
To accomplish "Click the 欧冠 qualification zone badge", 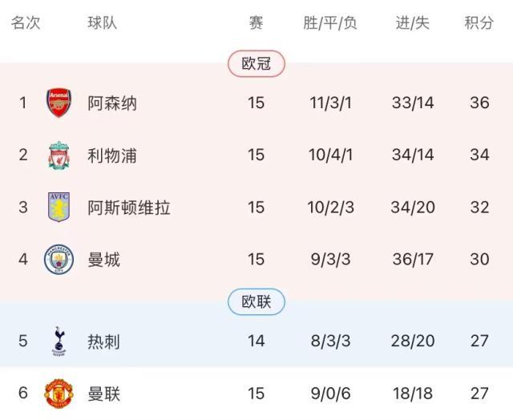I will tap(256, 63).
